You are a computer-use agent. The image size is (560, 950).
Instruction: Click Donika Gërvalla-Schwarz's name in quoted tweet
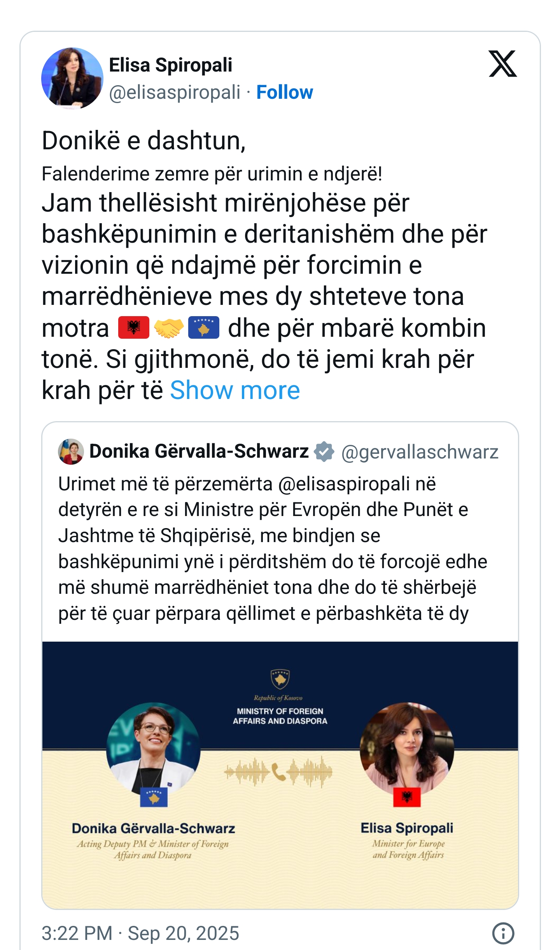(x=199, y=451)
